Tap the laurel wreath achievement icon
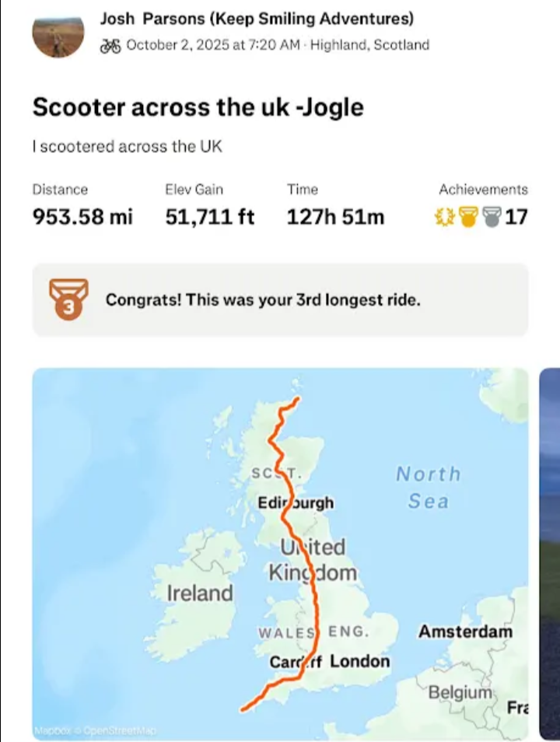The image size is (560, 742). click(444, 216)
